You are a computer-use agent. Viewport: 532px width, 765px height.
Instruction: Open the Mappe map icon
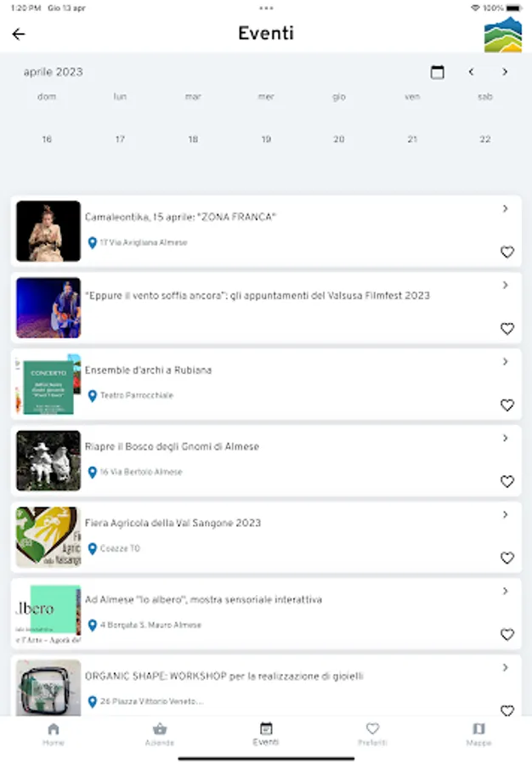pos(478,729)
